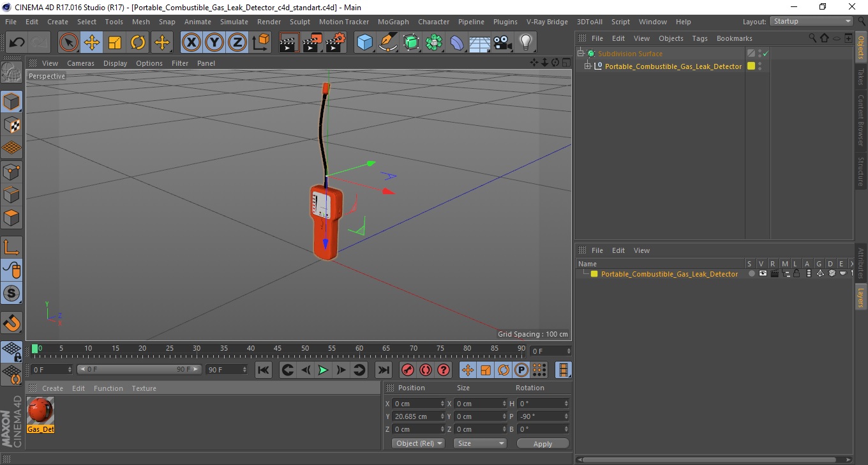Render active view clapperboard icon

pos(289,43)
